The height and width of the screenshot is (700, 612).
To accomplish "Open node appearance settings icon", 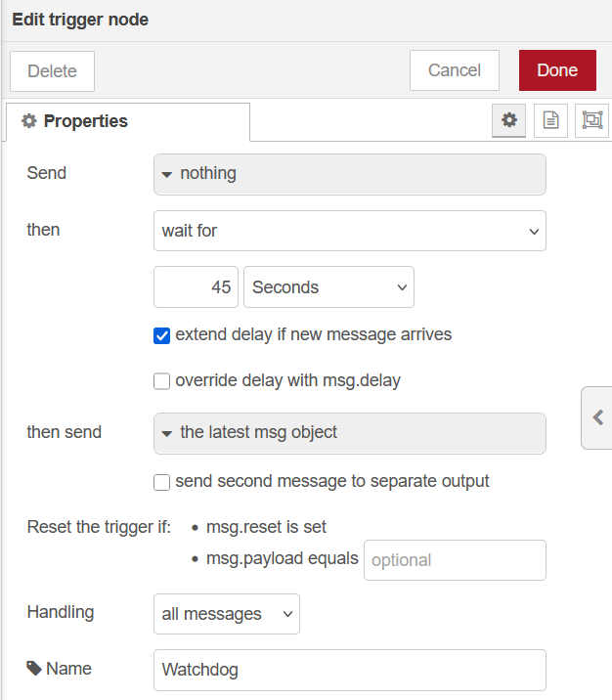I will click(x=591, y=120).
